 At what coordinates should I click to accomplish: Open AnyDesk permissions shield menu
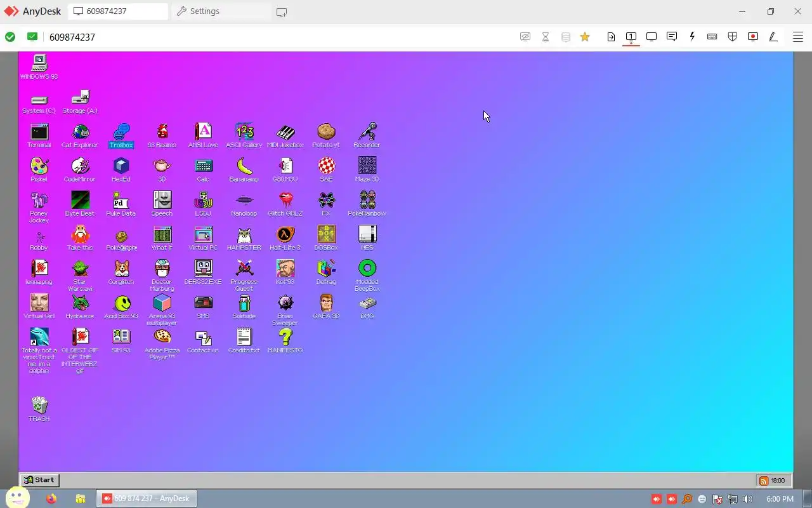(733, 37)
